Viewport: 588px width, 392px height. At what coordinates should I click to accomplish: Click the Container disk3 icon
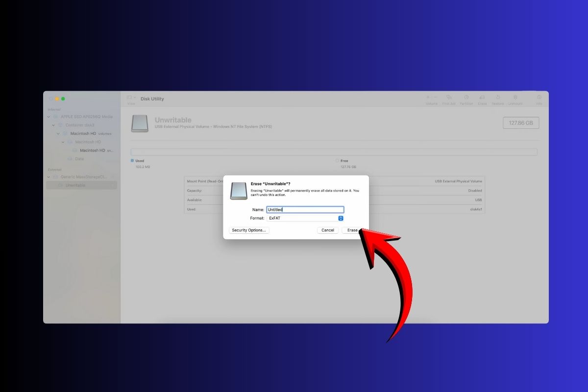click(61, 125)
